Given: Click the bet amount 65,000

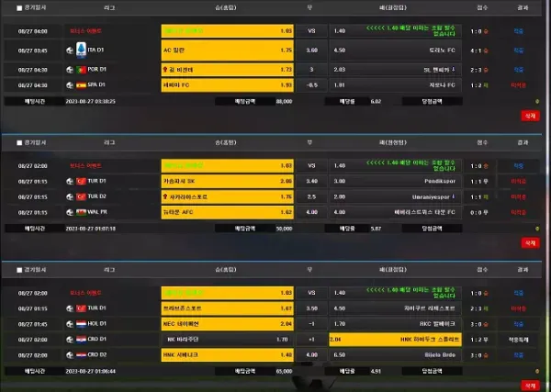Looking at the screenshot, I should 285,371.
